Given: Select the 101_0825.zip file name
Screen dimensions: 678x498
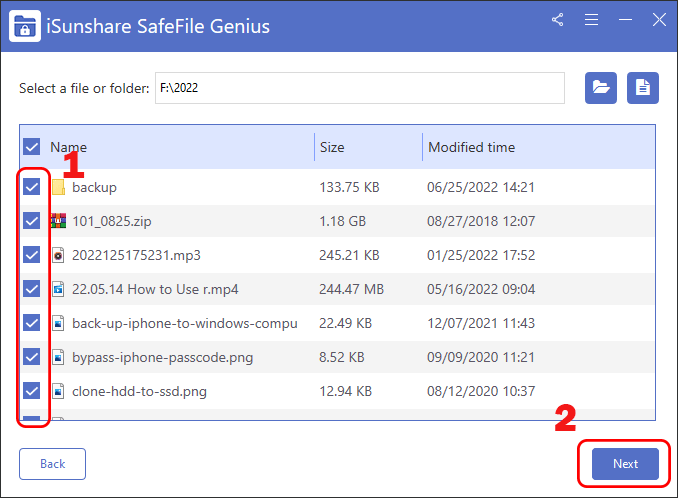Looking at the screenshot, I should tap(112, 221).
